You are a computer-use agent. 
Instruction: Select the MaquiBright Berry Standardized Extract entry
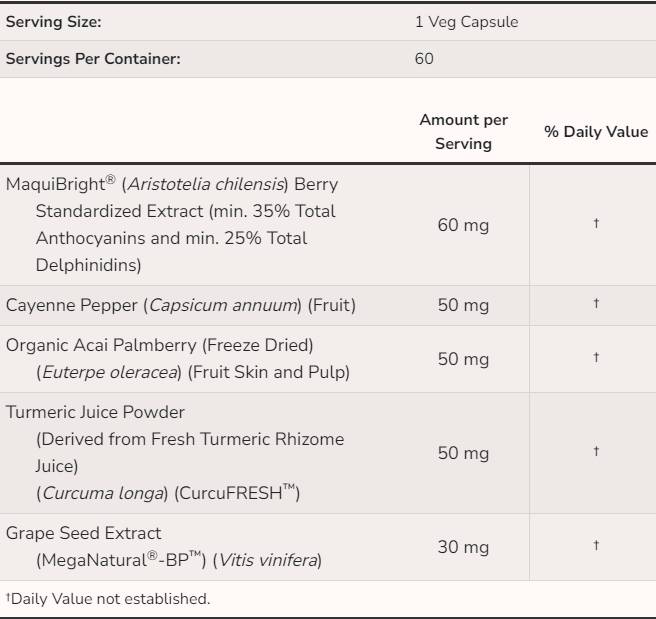[x=172, y=225]
